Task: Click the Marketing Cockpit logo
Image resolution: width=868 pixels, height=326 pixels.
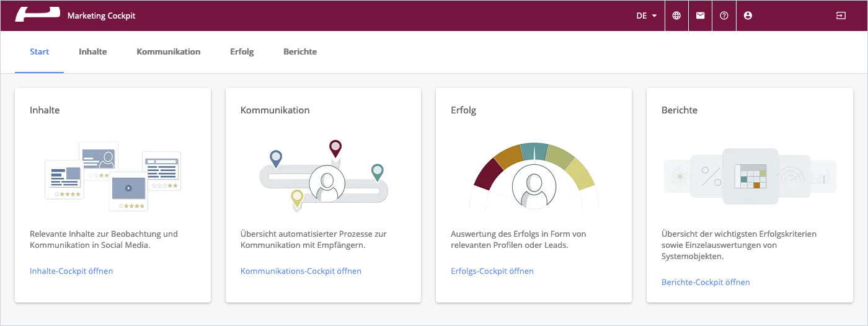Action: pyautogui.click(x=37, y=15)
